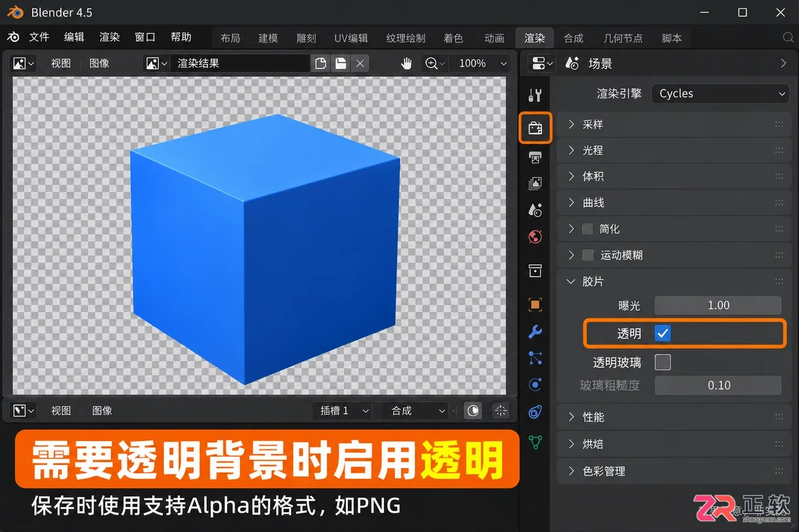Click the open image folder icon
This screenshot has height=532, width=799.
[340, 63]
